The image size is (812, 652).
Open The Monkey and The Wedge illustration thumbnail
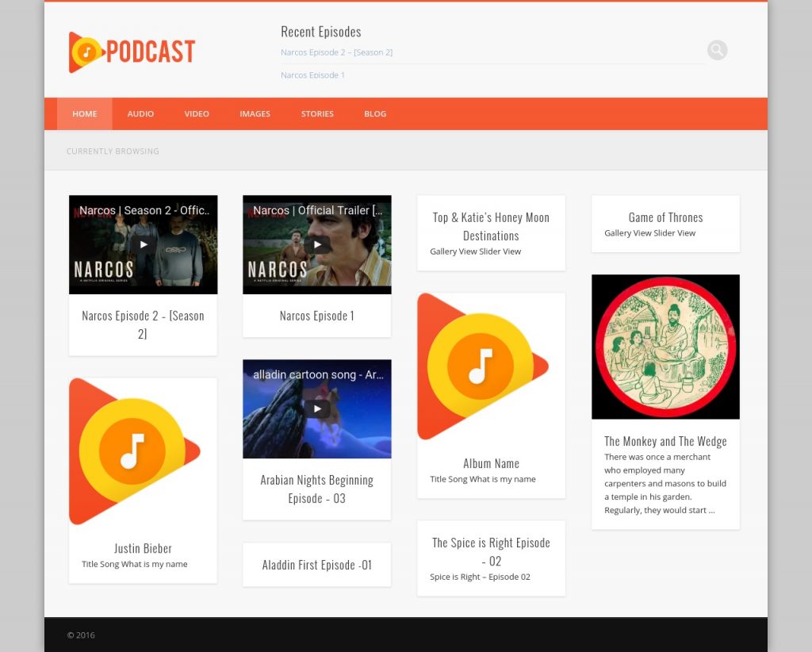tap(665, 347)
